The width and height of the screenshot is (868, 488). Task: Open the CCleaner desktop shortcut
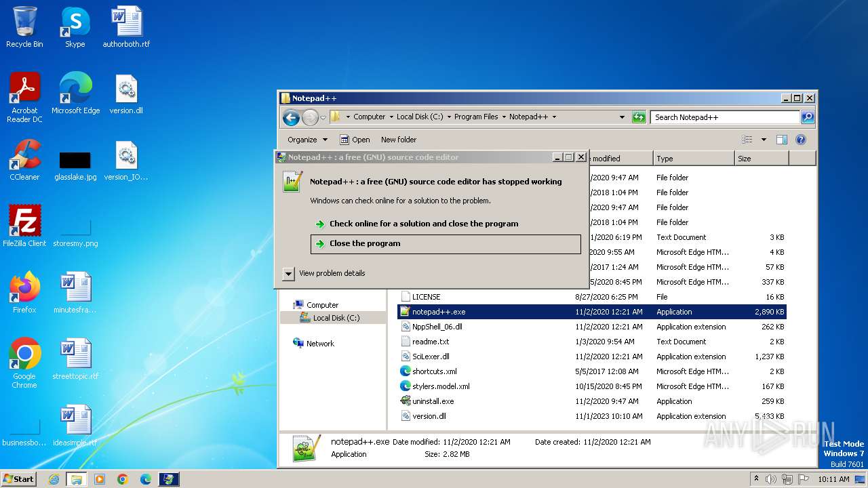click(24, 160)
